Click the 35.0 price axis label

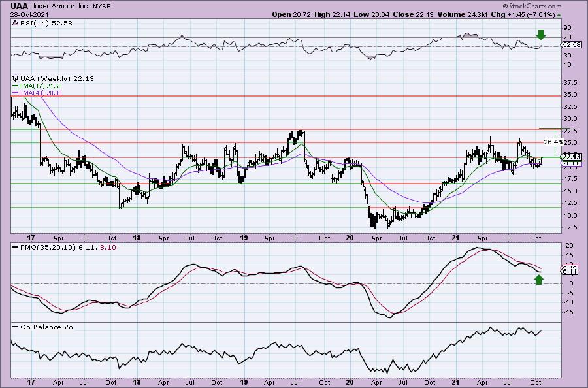click(570, 95)
